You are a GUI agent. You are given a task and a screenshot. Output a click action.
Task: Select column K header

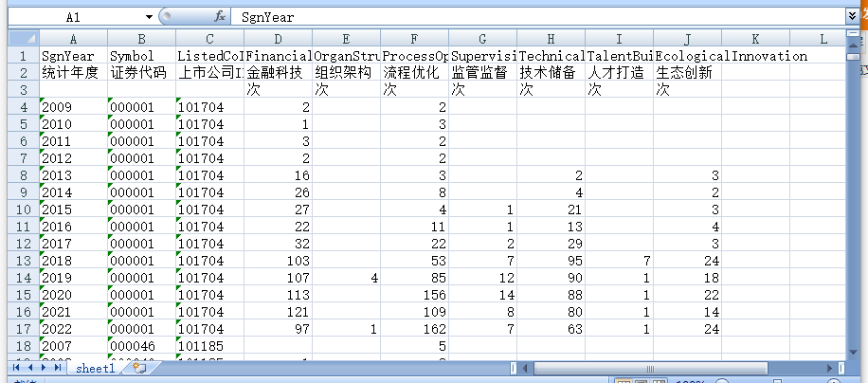pyautogui.click(x=755, y=39)
